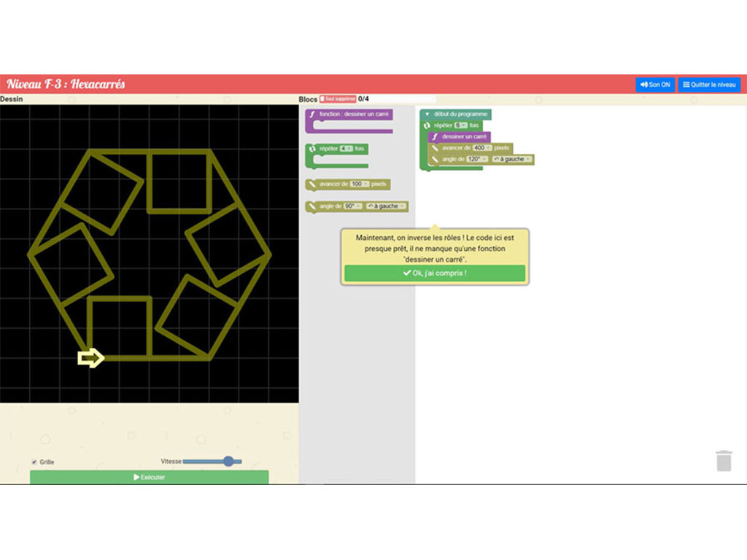Click pencil icon on 'angle de 90°' block
Screen dimensions: 747x560
pos(312,206)
